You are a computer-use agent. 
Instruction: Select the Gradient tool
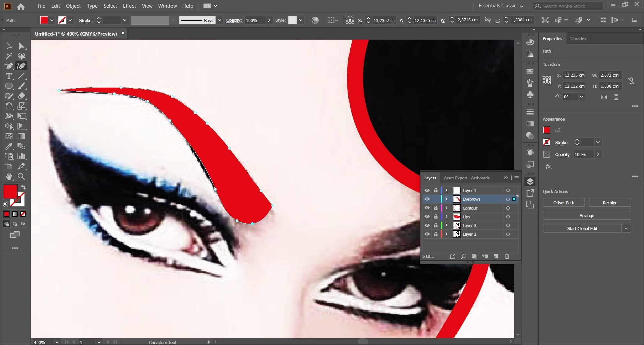pyautogui.click(x=22, y=136)
